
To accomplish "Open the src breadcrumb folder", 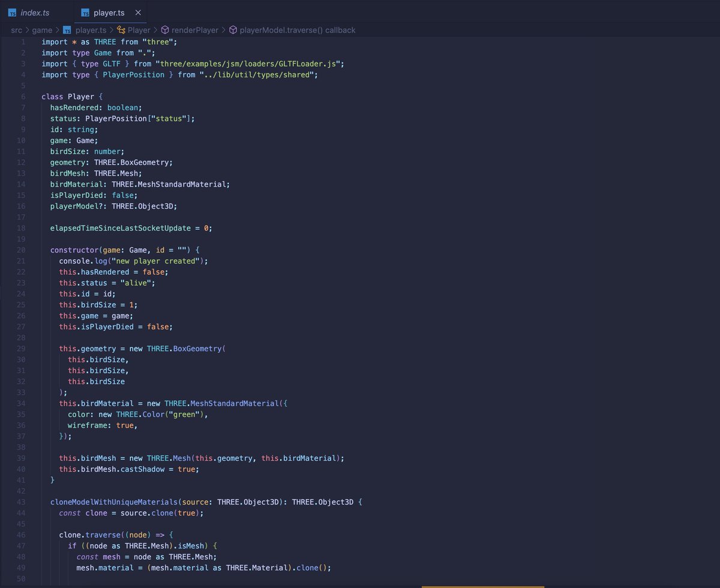I will click(x=16, y=30).
